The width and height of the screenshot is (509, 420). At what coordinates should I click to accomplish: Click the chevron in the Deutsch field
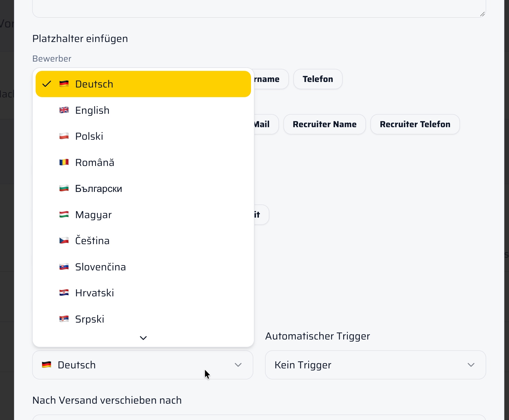pyautogui.click(x=238, y=365)
